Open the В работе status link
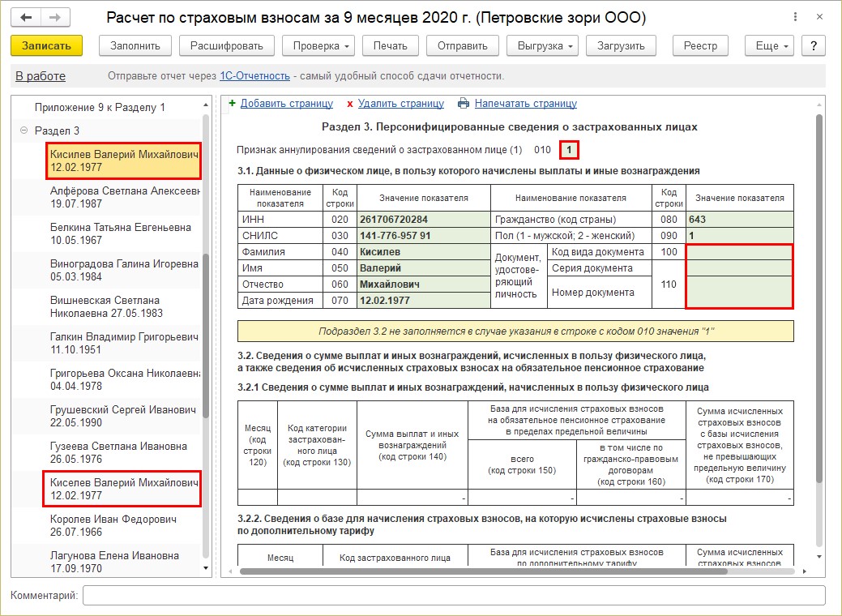The height and width of the screenshot is (616, 842). pyautogui.click(x=41, y=76)
